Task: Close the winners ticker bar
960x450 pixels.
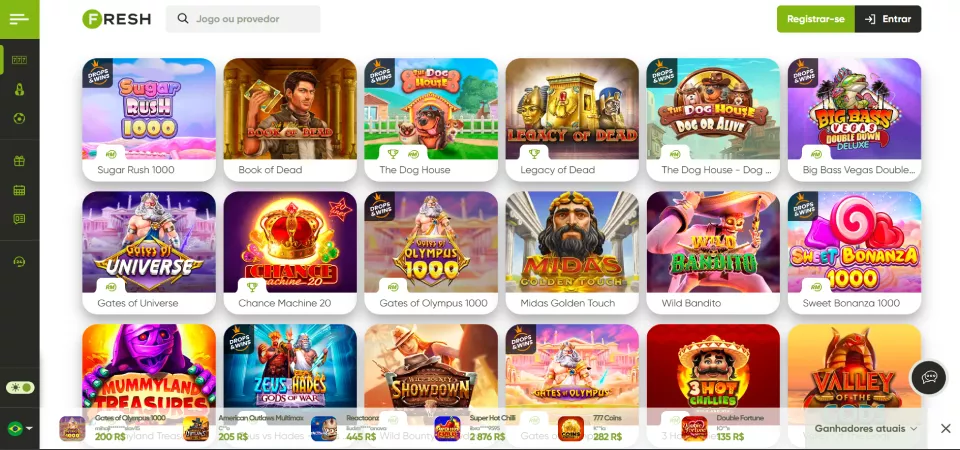Action: 946,429
